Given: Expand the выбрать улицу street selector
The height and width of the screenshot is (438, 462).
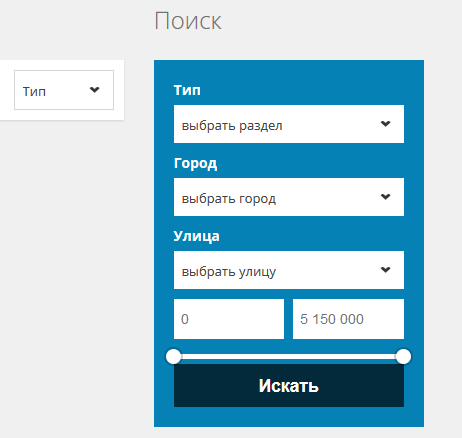Looking at the screenshot, I should click(x=289, y=270).
